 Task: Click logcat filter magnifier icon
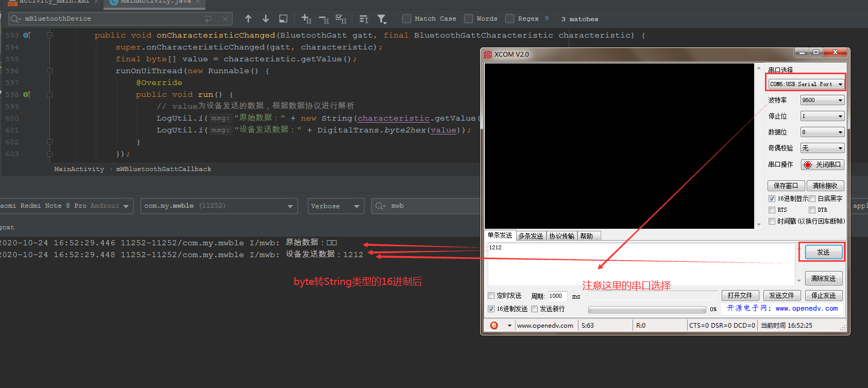tap(381, 206)
